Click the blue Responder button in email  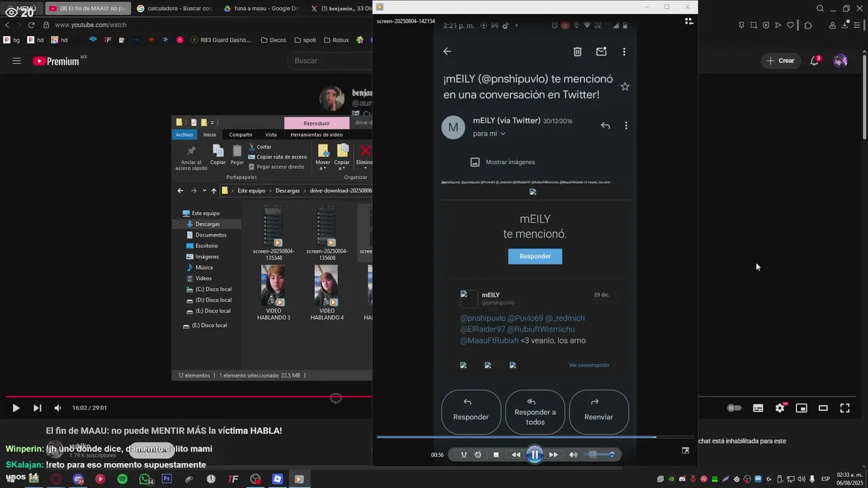(535, 256)
